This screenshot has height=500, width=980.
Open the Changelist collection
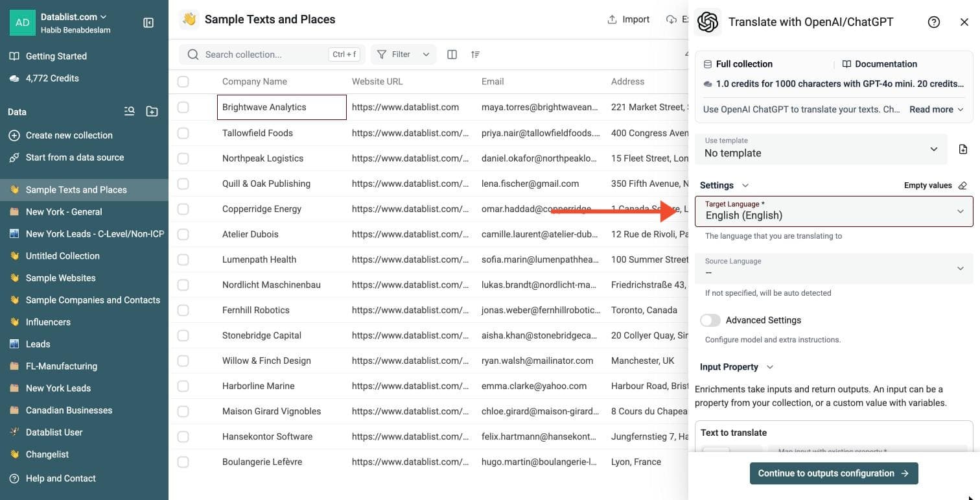84,455
